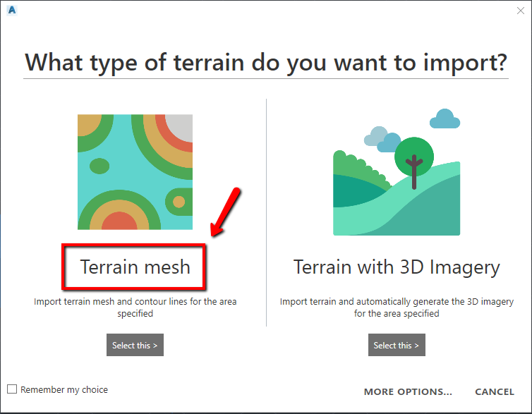Choose 'Select this >' under Terrain mesh

135,345
